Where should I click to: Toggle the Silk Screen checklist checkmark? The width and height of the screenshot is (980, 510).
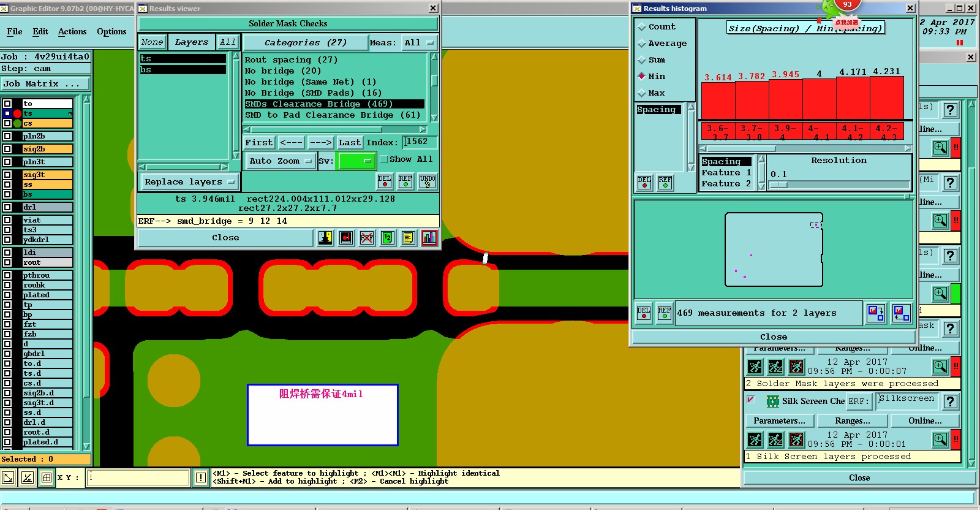tap(750, 400)
